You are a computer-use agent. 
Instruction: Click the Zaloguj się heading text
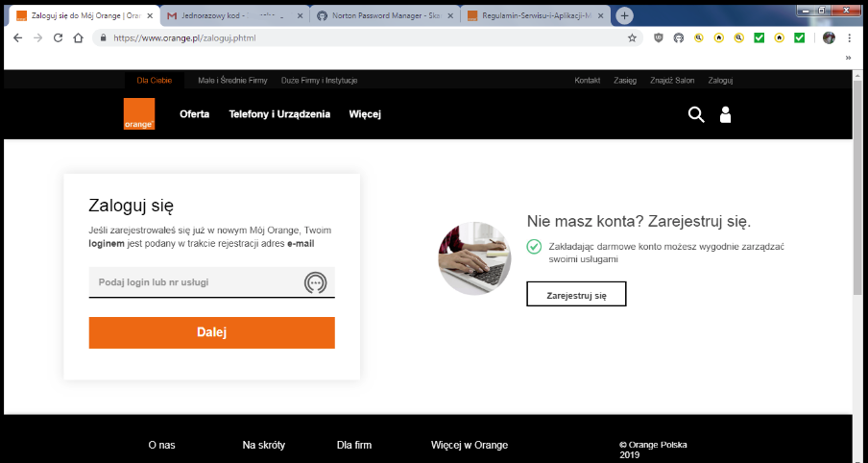pos(132,207)
